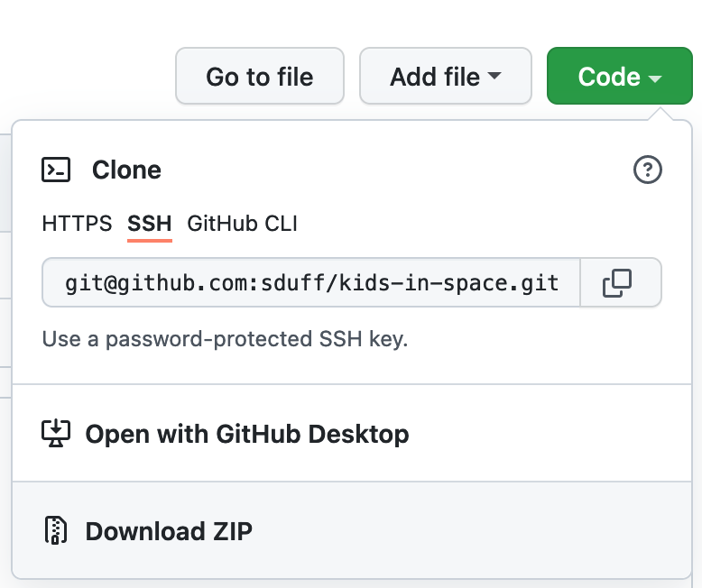Click the terminal icon beside Clone
The image size is (702, 588).
56,170
